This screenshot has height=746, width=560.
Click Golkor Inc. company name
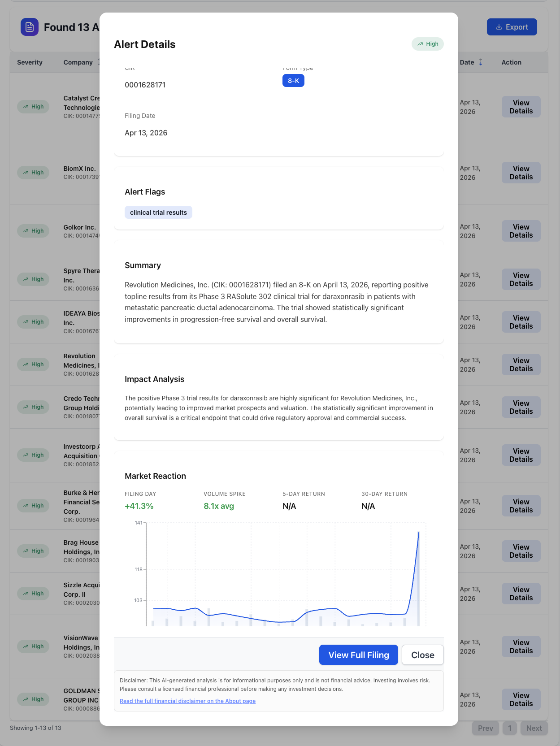[79, 227]
